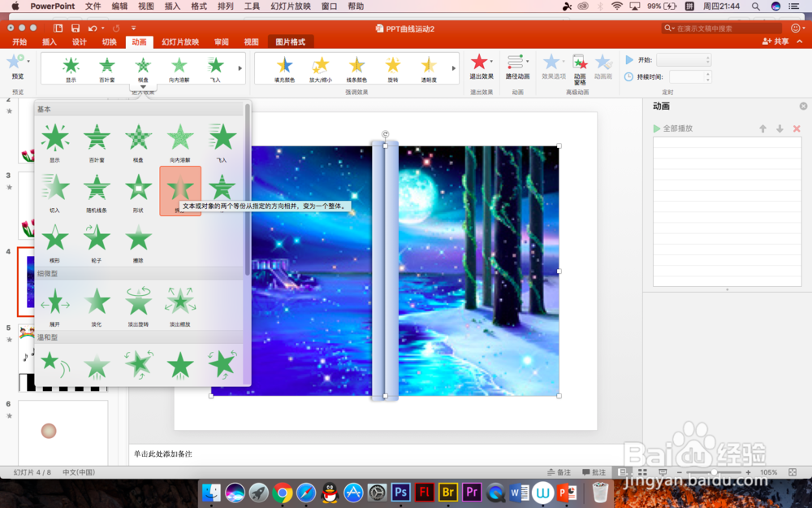Choose the 擦除 entrance animation
This screenshot has height=508, width=812.
point(138,242)
